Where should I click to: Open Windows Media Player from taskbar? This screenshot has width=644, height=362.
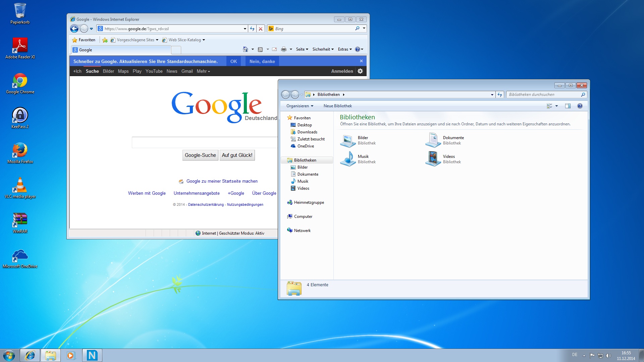pyautogui.click(x=71, y=355)
